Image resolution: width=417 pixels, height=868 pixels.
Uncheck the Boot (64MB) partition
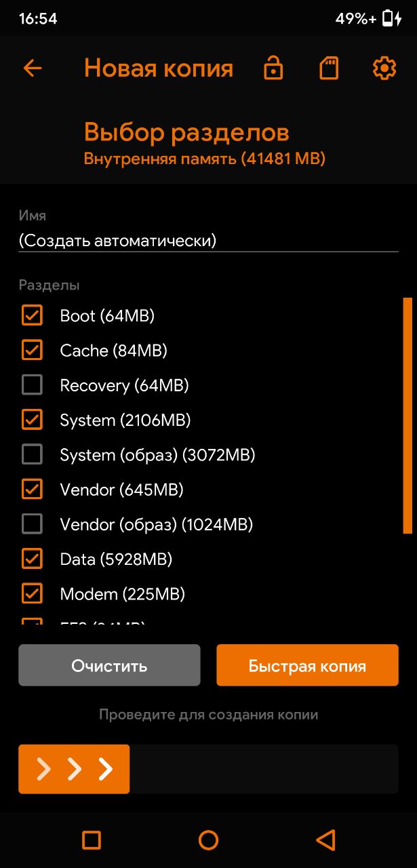pyautogui.click(x=32, y=315)
